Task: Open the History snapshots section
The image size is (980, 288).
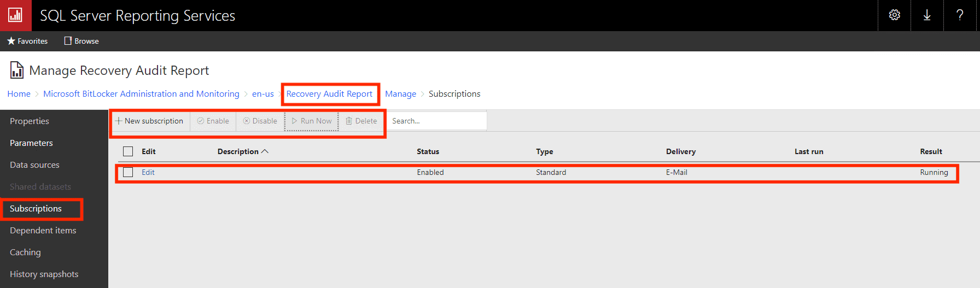Action: tap(44, 274)
